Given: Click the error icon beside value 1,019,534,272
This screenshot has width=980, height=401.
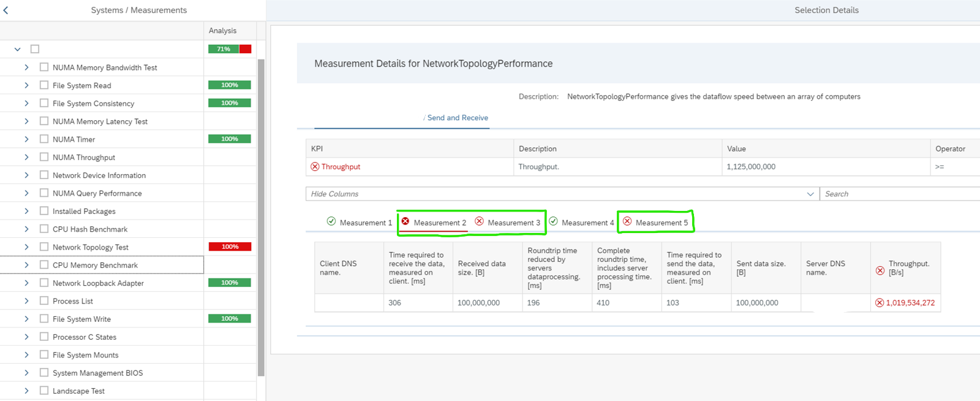Looking at the screenshot, I should pyautogui.click(x=880, y=303).
